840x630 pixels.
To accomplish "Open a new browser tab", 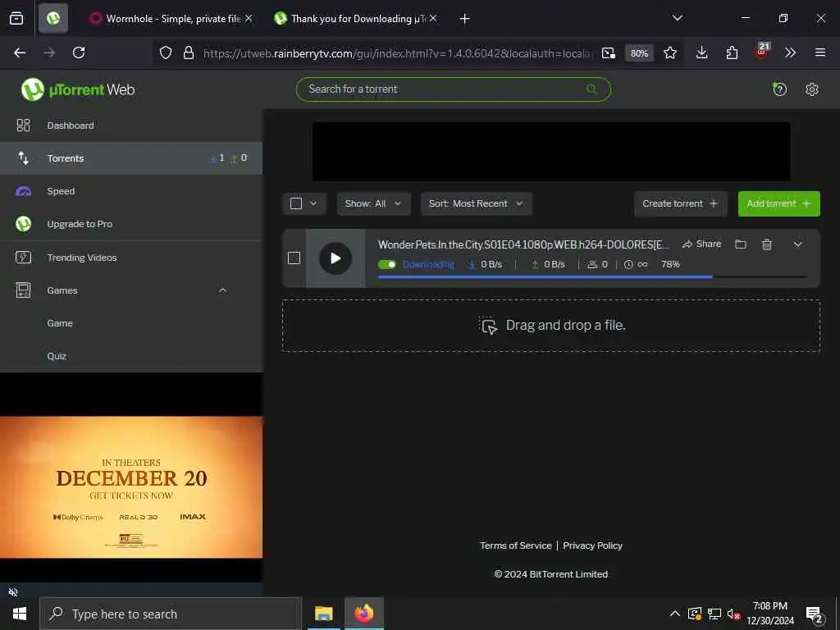I will (464, 19).
